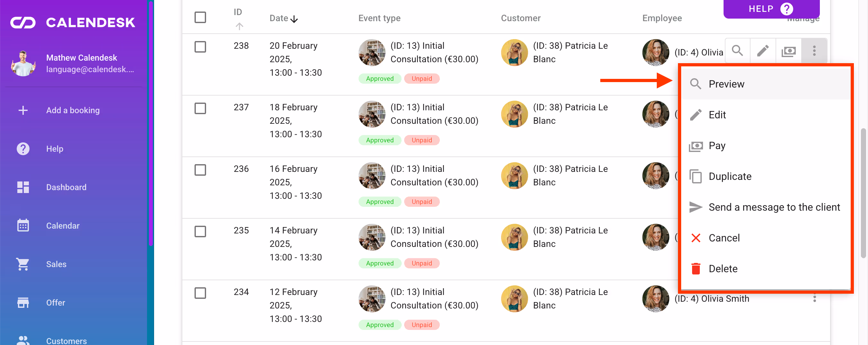Select the Edit pencil icon in Manage column
Screen dimensions: 868x345
click(763, 50)
